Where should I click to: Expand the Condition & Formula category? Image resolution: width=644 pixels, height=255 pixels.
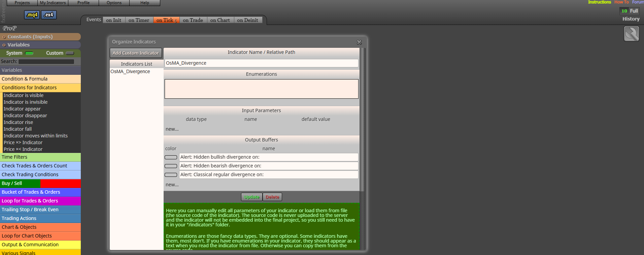pyautogui.click(x=40, y=79)
